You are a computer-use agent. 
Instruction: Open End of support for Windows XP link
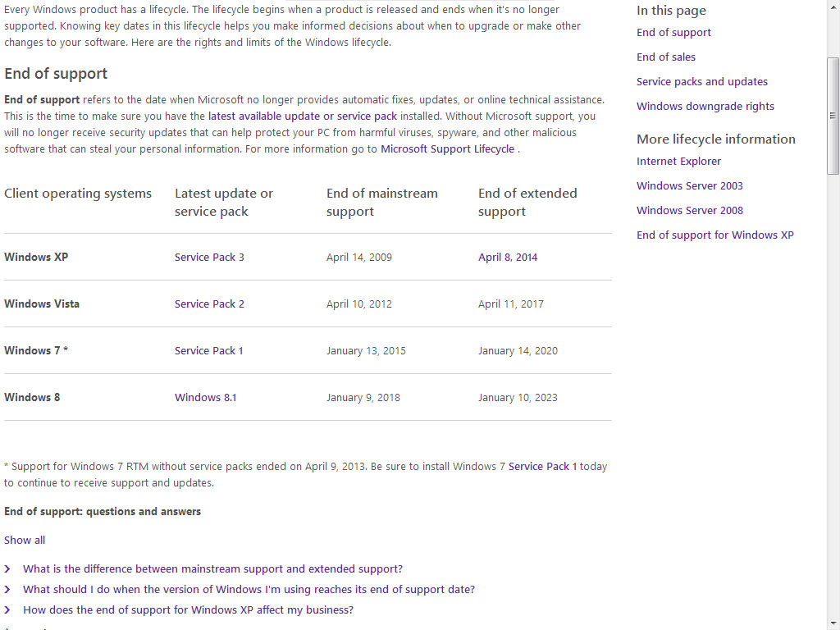pos(714,235)
